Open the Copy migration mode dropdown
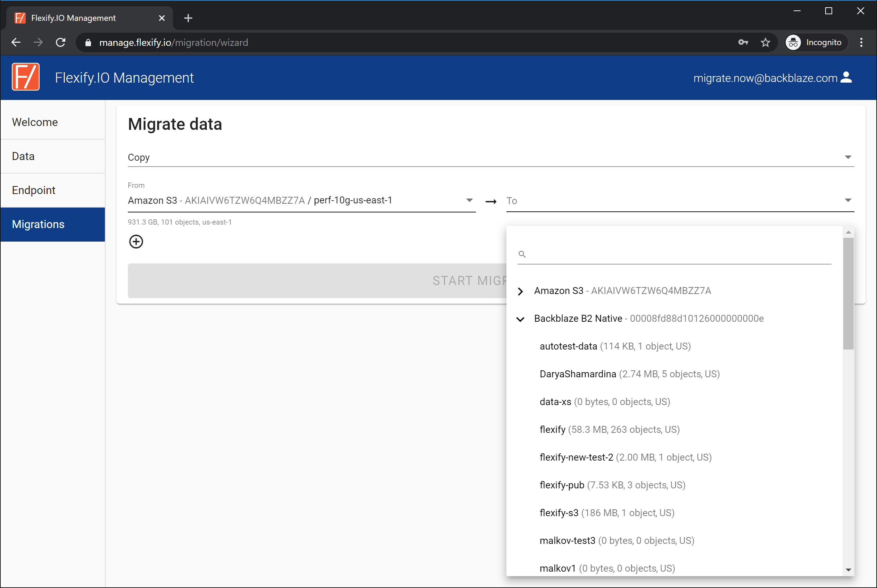This screenshot has height=588, width=877. pos(491,158)
